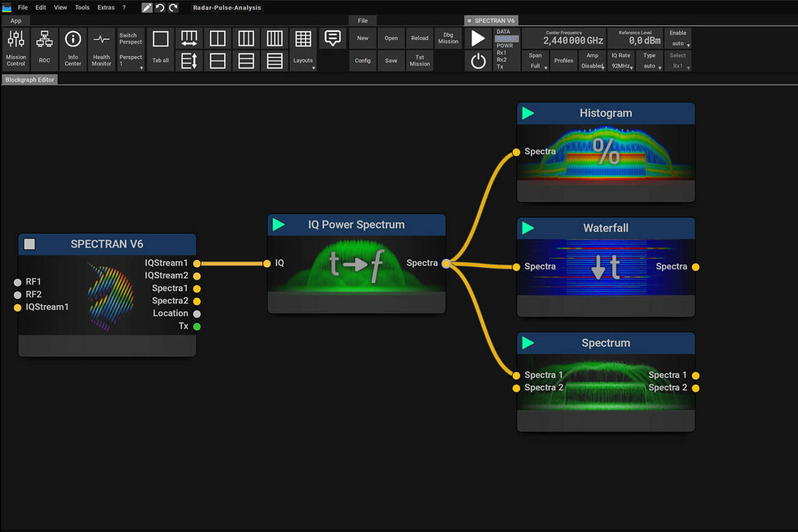798x532 pixels.
Task: Choose the four-row layout
Action: [274, 61]
